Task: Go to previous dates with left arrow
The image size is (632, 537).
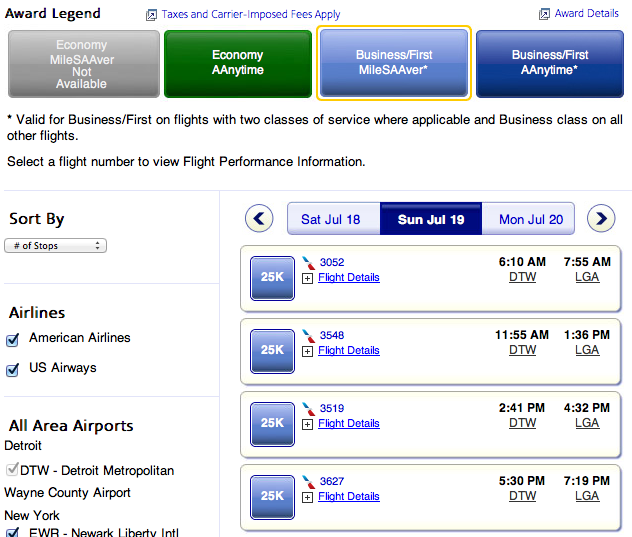Action: 259,219
